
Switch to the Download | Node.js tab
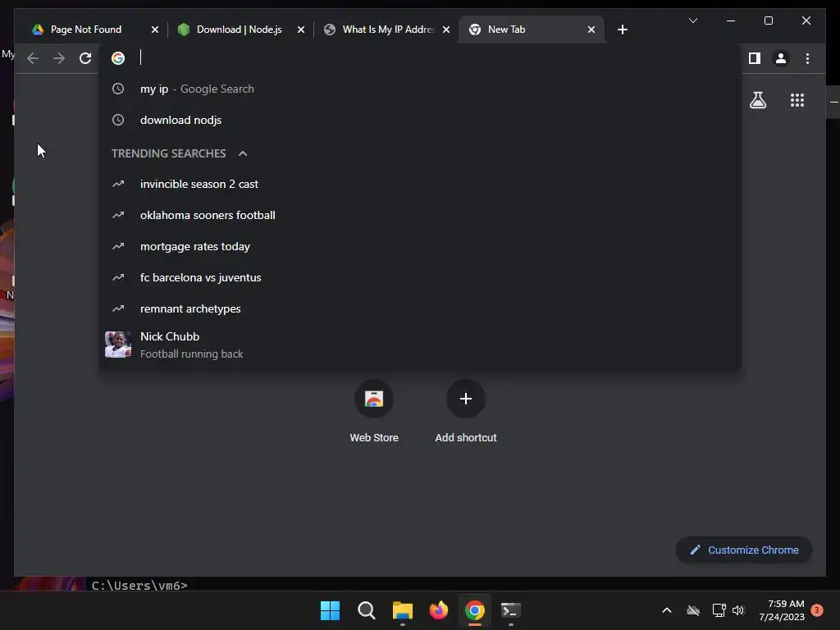pyautogui.click(x=239, y=30)
